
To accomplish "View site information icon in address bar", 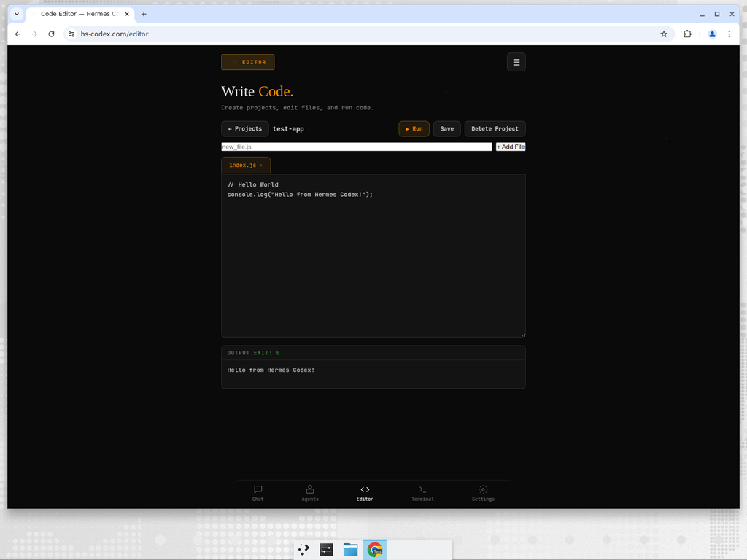I will [71, 34].
